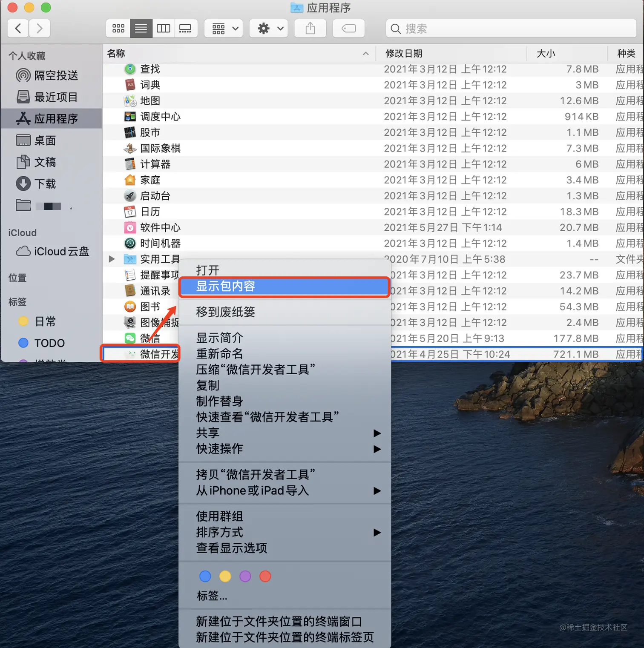Screen dimensions: 644x648
Task: Open 隔空投送 in sidebar
Action: click(51, 75)
